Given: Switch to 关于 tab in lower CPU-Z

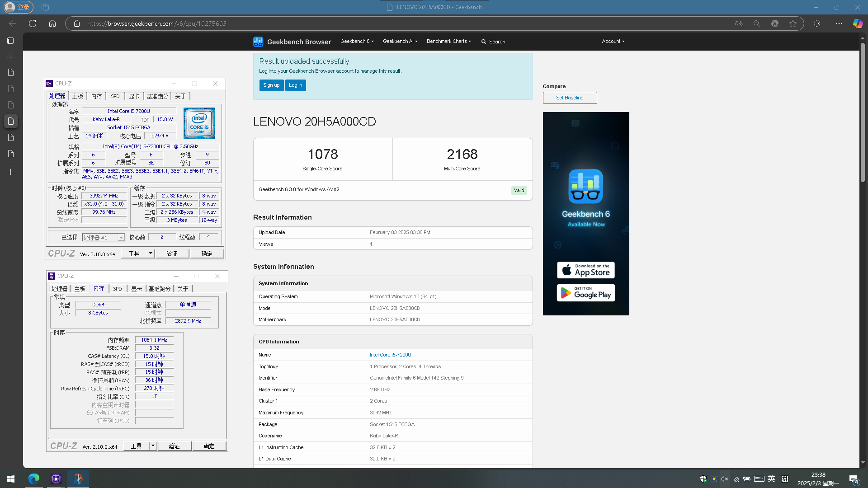Looking at the screenshot, I should click(x=183, y=289).
